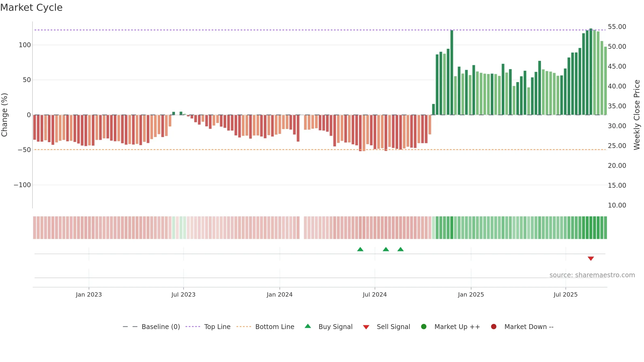Click the Jan 2024 date label
The height and width of the screenshot is (362, 644).
point(280,295)
